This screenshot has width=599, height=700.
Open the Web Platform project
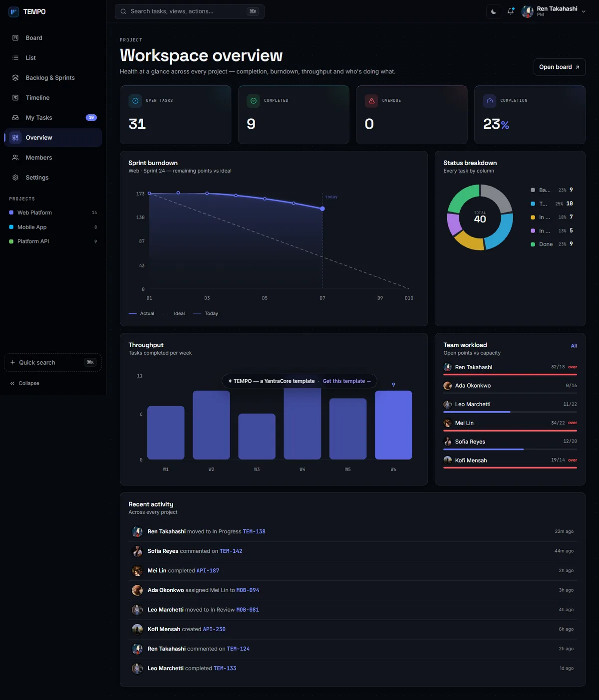pyautogui.click(x=53, y=213)
